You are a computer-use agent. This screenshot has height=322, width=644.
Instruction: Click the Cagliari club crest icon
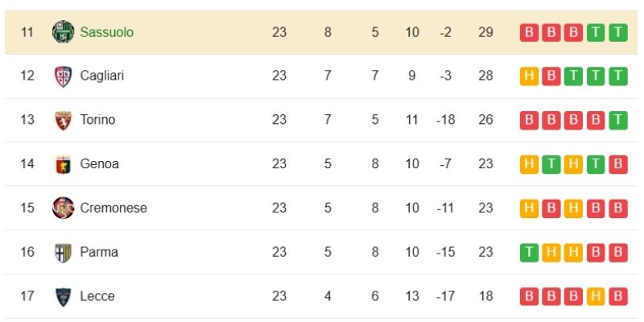[62, 76]
